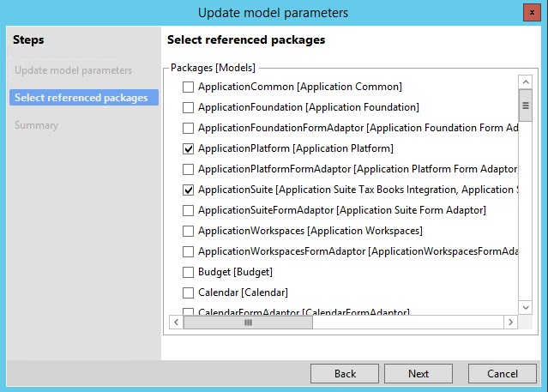Screen dimensions: 548x392
Task: Tick the ApplicationWorkspaces checkbox
Action: click(189, 231)
